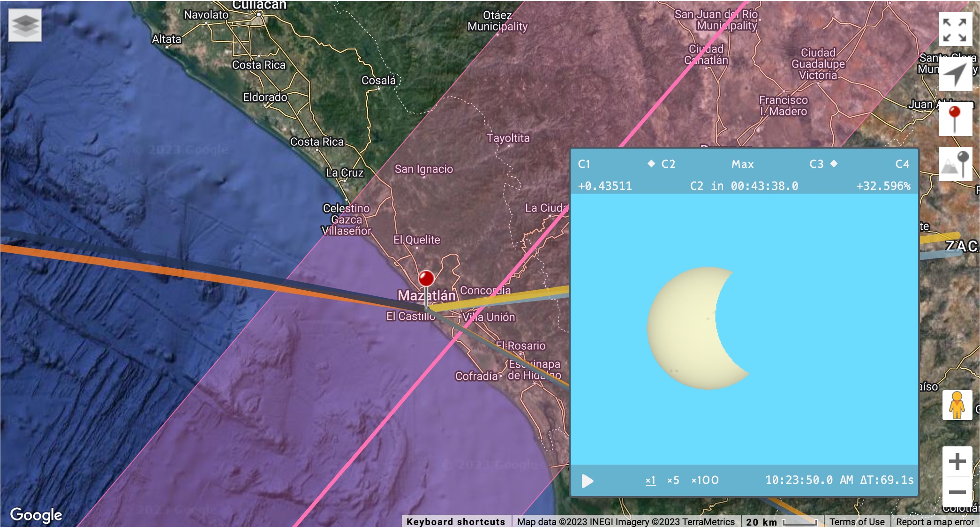Click the geolocation arrow button
The height and width of the screenshot is (527, 980).
point(955,75)
